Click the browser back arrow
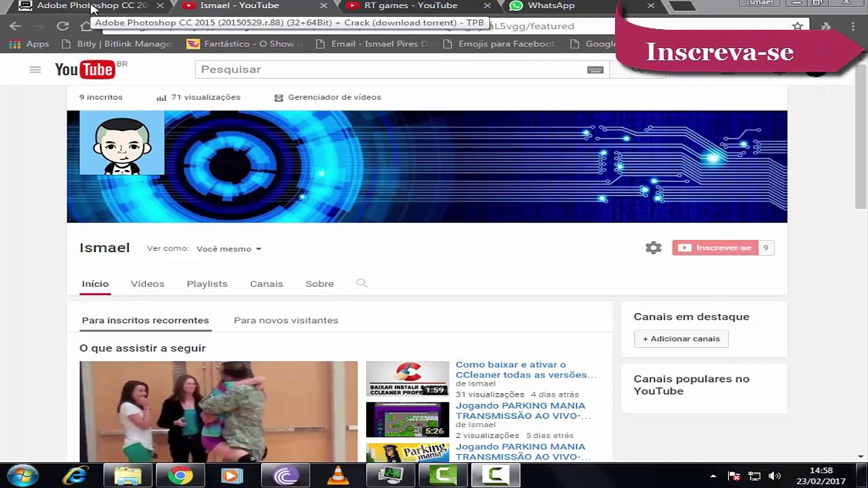Viewport: 868px width, 488px height. tap(16, 26)
